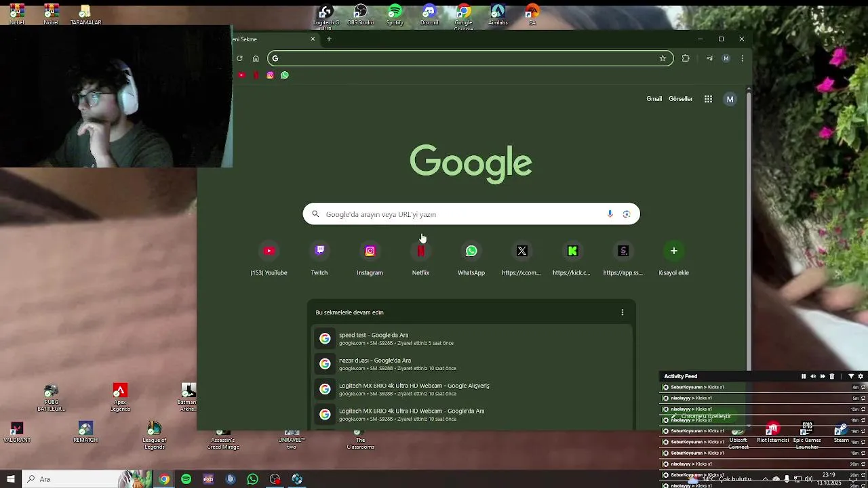The image size is (868, 488).
Task: Select the Yeni Sekme tab
Action: pyautogui.click(x=271, y=39)
